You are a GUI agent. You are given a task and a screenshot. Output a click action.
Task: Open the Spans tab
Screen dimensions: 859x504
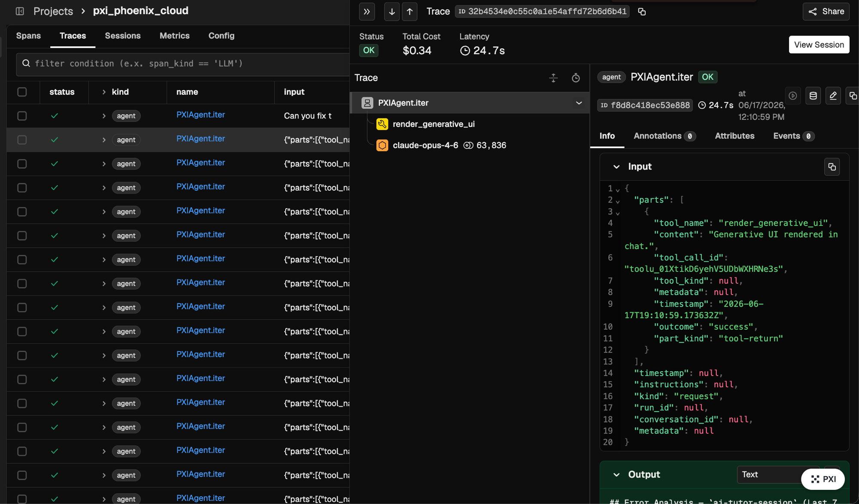(28, 36)
